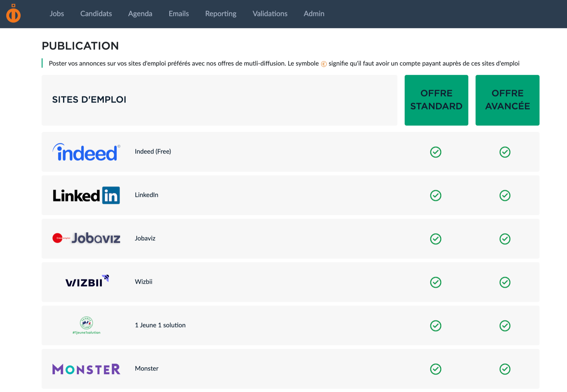Click the 'Monster' site name text
Screen dimensions: 567x392
[147, 368]
